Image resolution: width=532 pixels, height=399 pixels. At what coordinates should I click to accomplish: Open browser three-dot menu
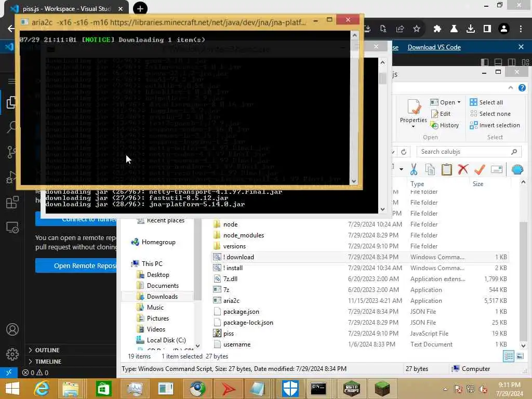521,29
